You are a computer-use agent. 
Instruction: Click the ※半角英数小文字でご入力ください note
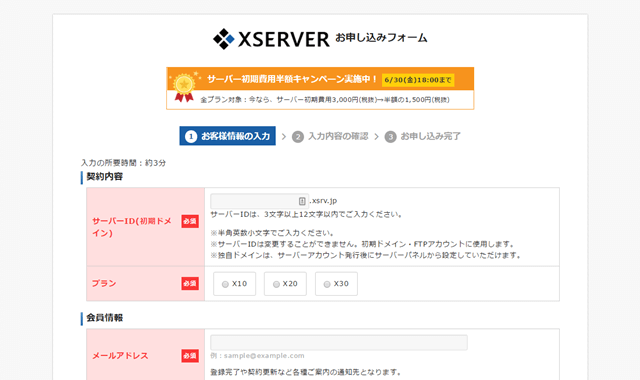click(x=272, y=233)
